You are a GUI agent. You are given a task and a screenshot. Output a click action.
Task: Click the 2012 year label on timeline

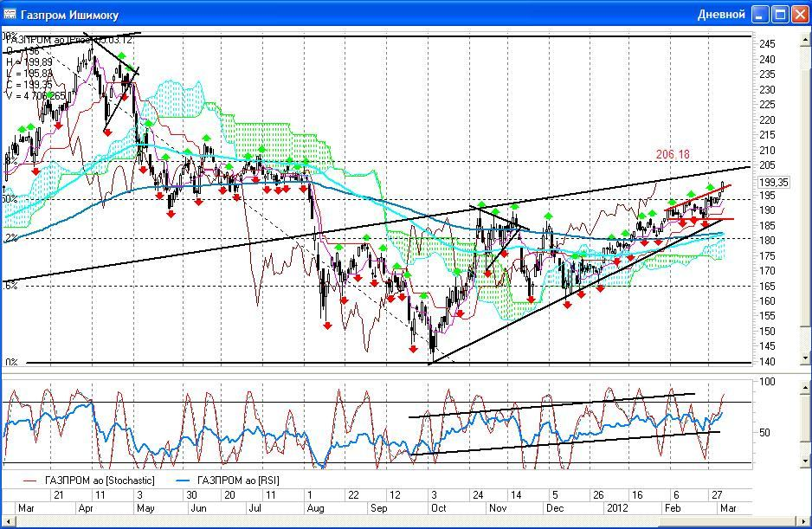[616, 507]
